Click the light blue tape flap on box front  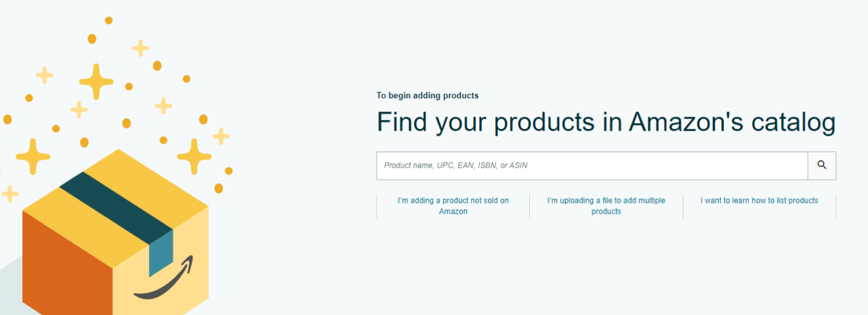pyautogui.click(x=161, y=253)
